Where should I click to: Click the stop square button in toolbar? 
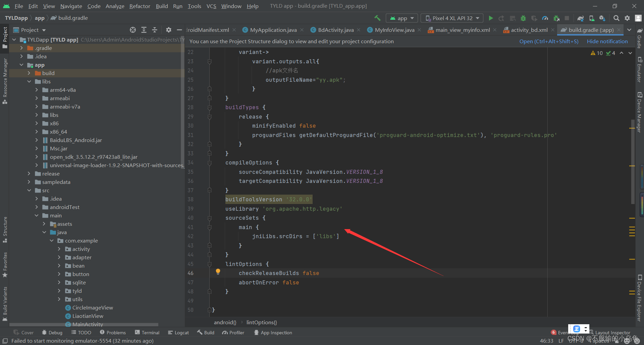point(567,18)
